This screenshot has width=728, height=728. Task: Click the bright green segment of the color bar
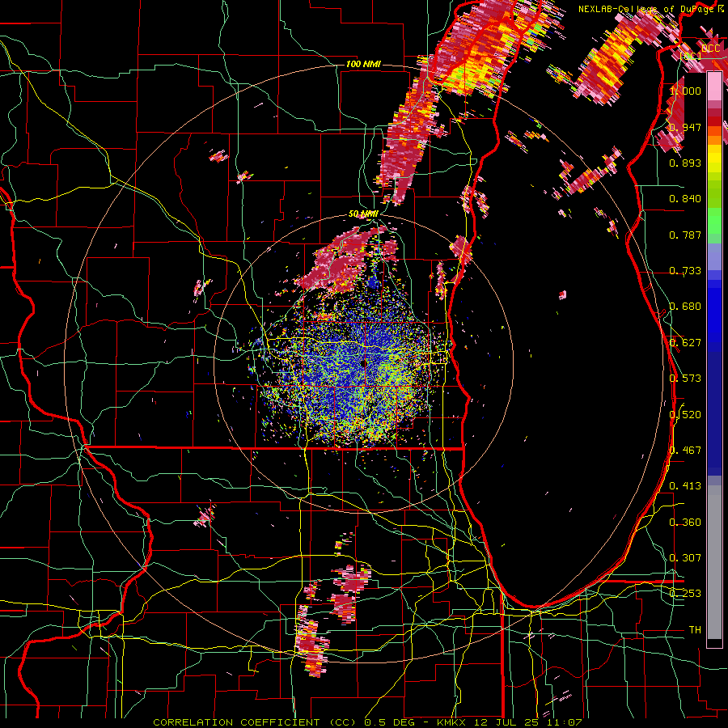pos(714,221)
